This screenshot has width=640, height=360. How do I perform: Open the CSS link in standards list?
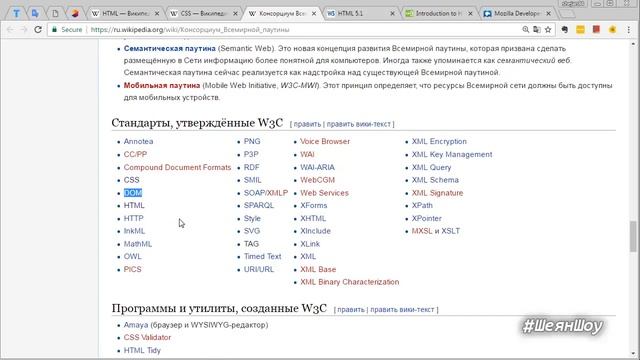coord(131,180)
